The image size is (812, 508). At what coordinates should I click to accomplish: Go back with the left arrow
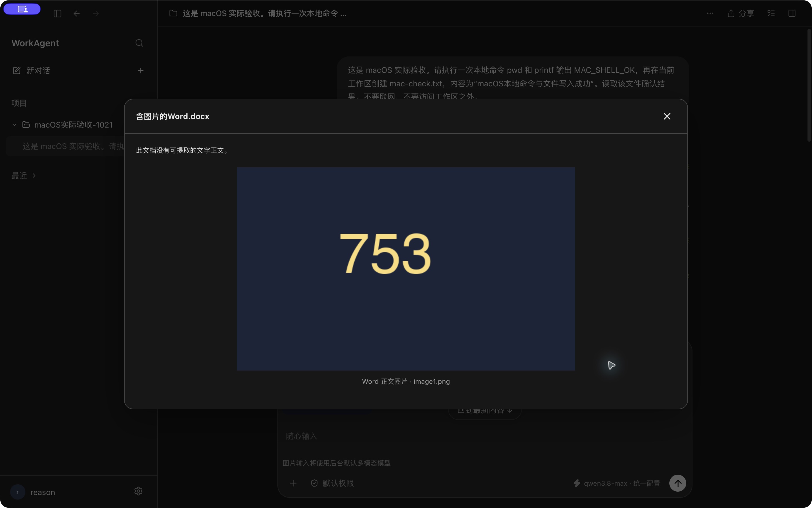pos(76,14)
